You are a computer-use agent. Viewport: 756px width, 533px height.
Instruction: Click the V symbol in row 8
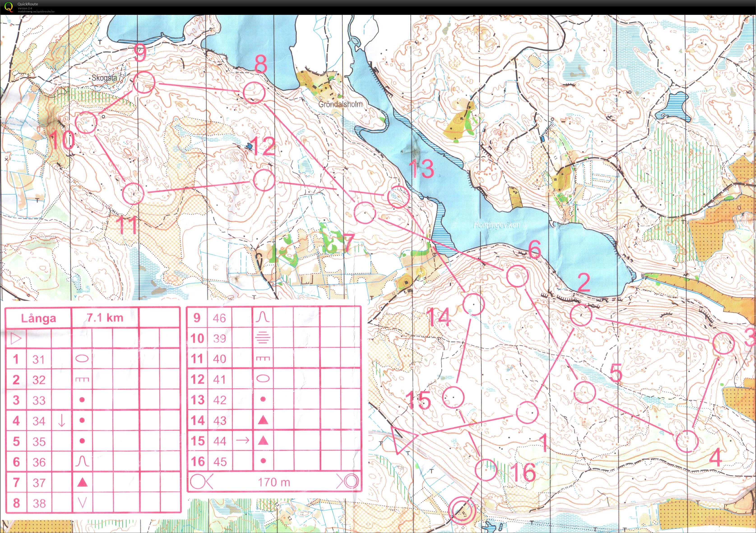82,503
